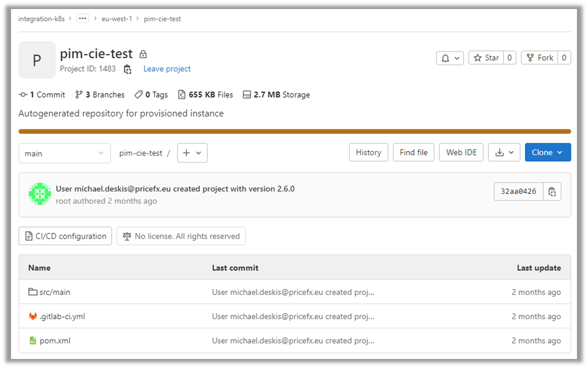This screenshot has width=588, height=368.
Task: Launch the Web IDE
Action: tap(461, 153)
